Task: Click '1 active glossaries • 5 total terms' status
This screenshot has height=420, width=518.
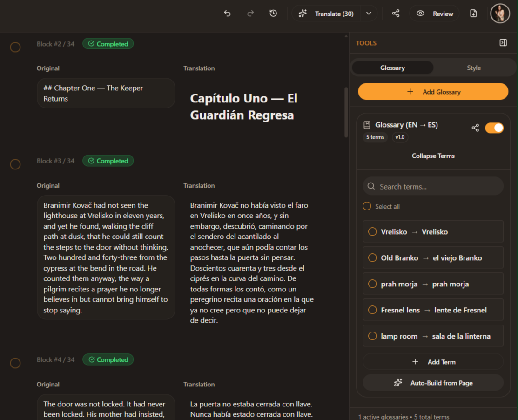Action: coord(404,417)
